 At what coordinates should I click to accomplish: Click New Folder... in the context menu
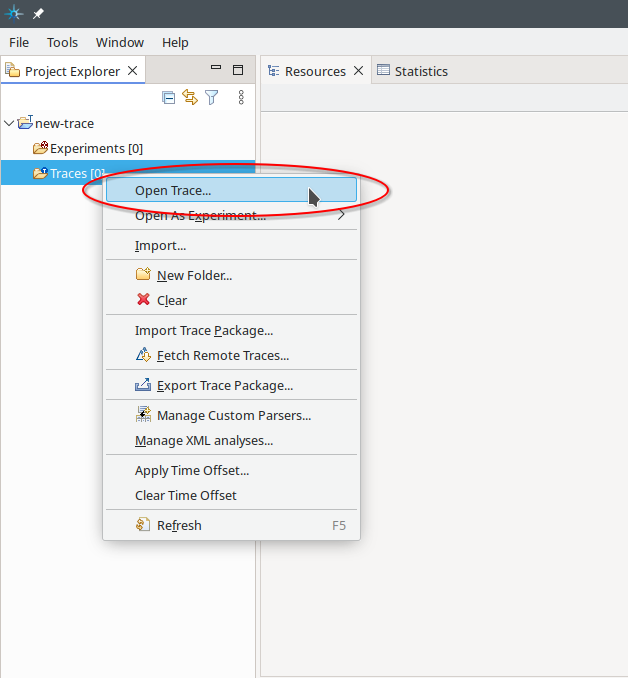pyautogui.click(x=194, y=275)
